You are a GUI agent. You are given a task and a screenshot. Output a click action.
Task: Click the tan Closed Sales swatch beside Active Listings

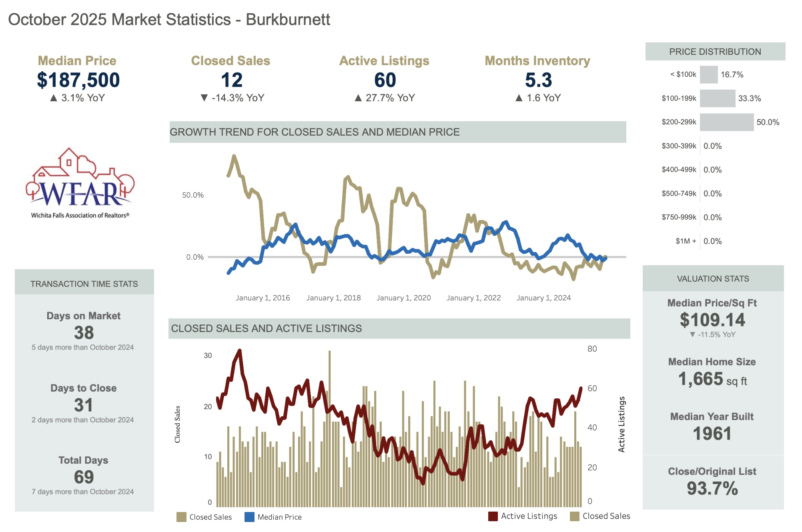tap(575, 516)
